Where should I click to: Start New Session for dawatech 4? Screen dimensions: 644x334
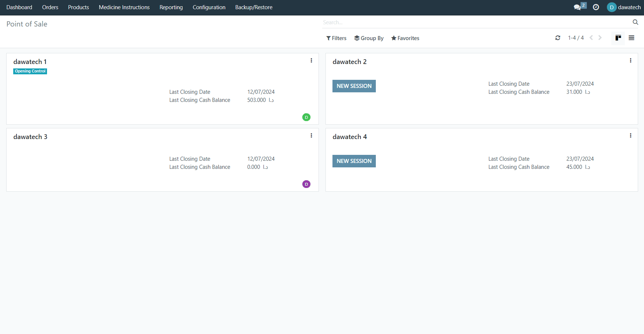354,161
